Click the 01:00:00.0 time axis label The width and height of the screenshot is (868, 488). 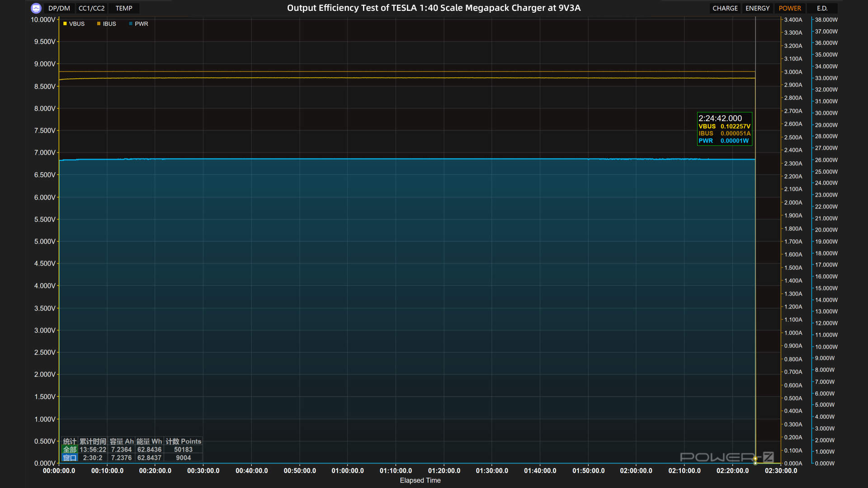tap(348, 471)
